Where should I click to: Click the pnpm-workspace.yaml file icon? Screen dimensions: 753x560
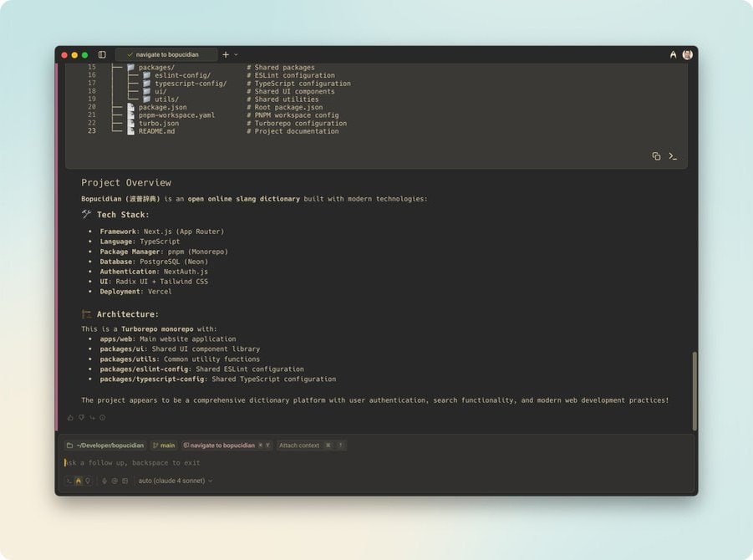(x=130, y=115)
